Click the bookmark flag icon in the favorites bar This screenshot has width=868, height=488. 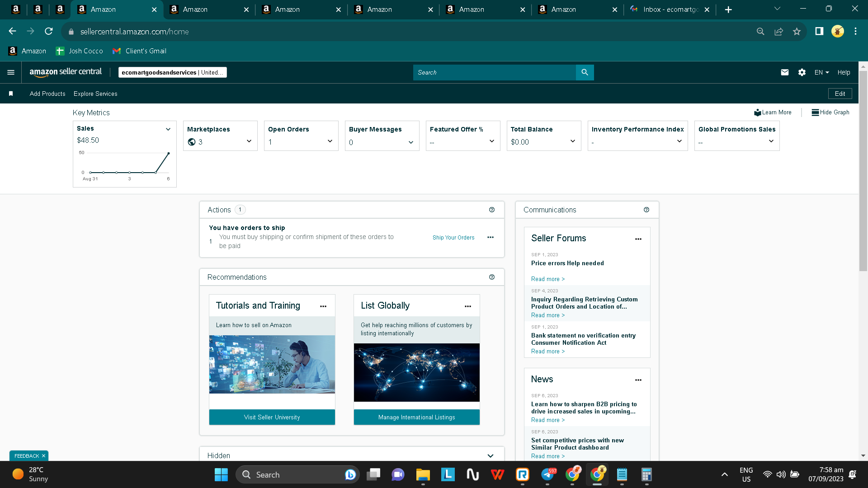point(11,94)
